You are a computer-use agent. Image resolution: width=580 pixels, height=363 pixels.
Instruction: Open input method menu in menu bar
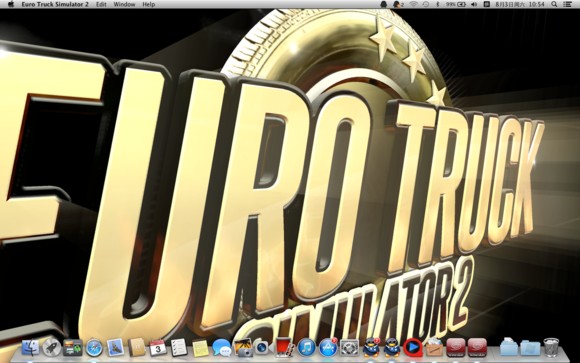(x=487, y=4)
